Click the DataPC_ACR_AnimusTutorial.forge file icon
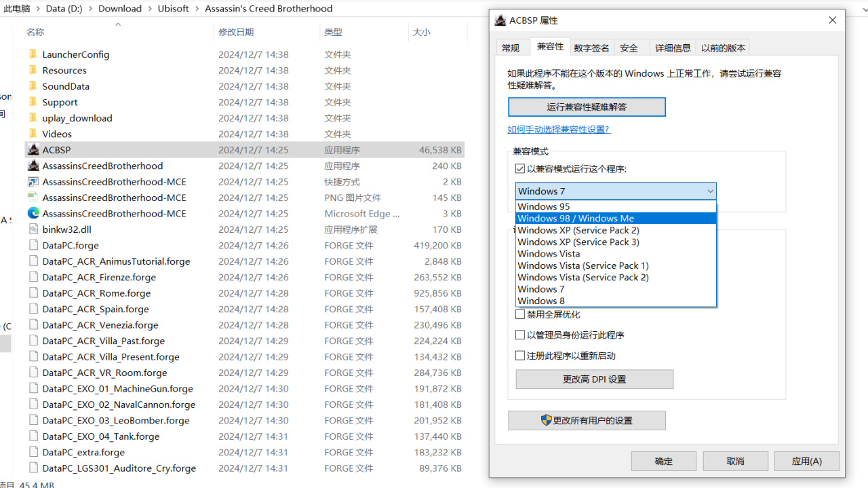 (x=33, y=261)
